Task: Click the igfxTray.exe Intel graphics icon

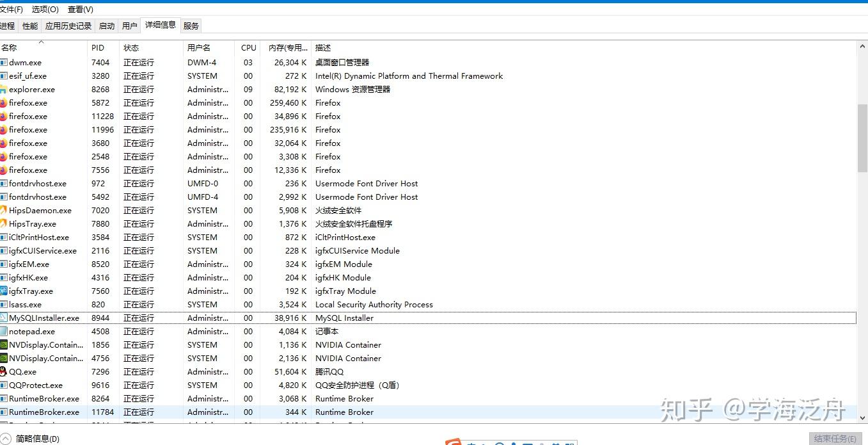Action: click(3, 291)
